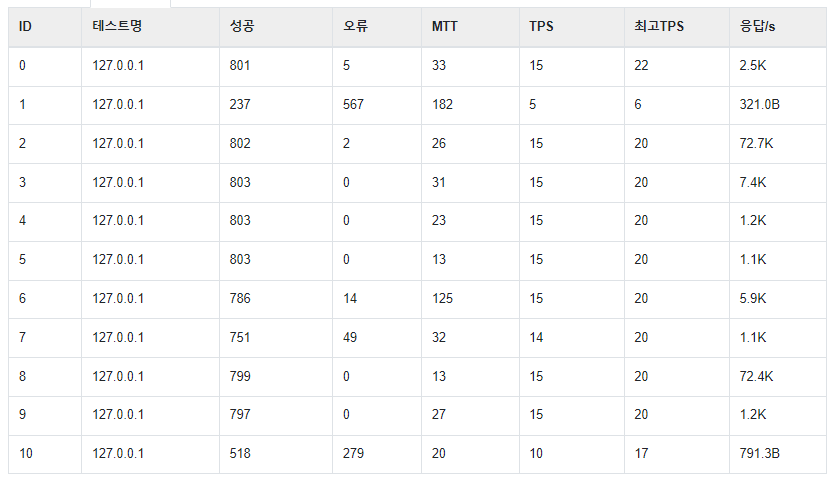This screenshot has width=833, height=477.
Task: Click the 오류 column header
Action: [x=377, y=27]
